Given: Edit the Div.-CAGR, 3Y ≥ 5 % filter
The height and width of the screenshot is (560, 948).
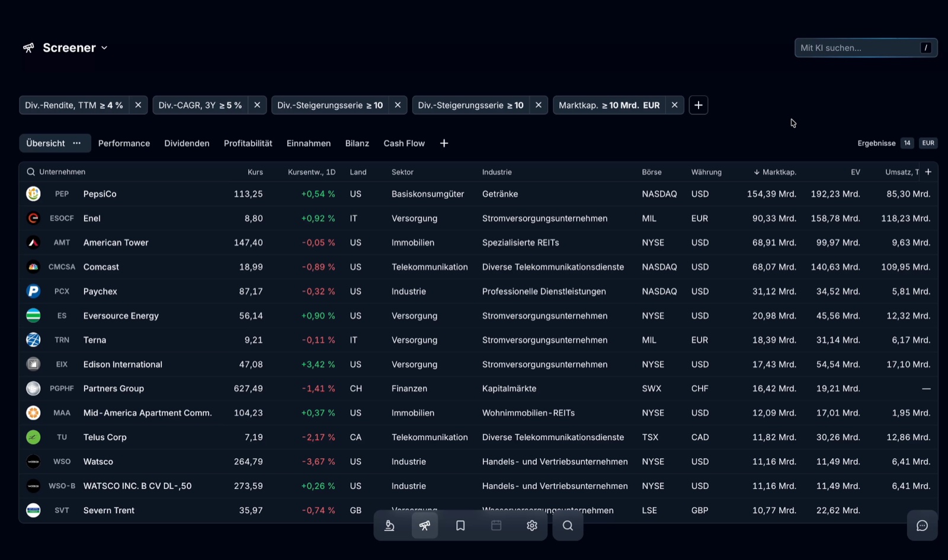Looking at the screenshot, I should 200,105.
